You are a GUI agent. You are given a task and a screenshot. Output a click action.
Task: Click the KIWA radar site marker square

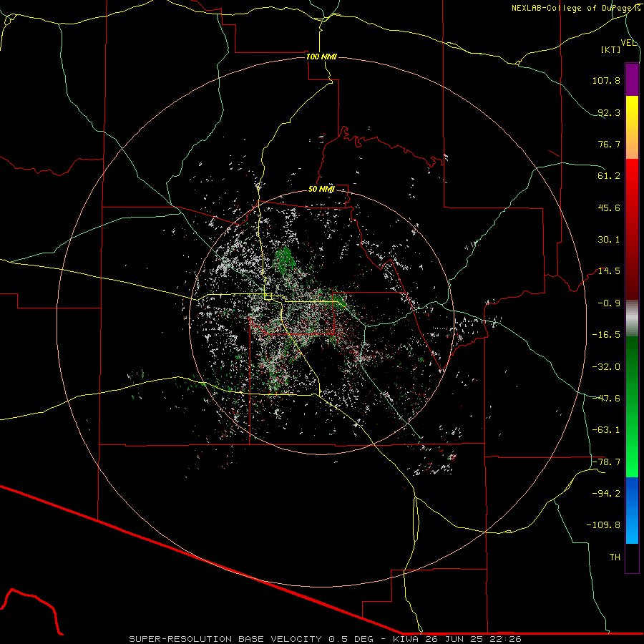[x=268, y=296]
